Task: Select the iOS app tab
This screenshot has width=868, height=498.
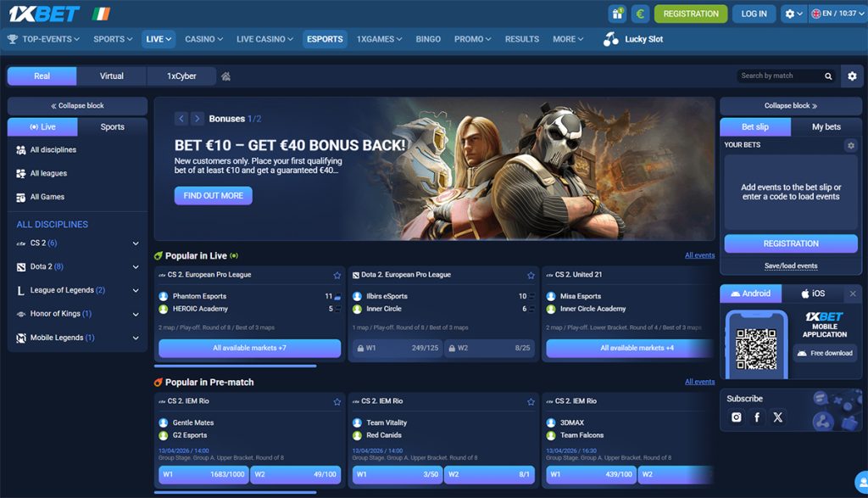Action: pyautogui.click(x=813, y=294)
